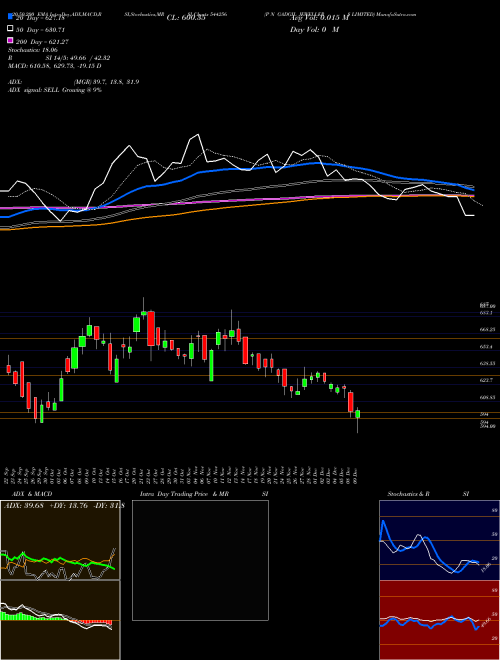Select the '200 Day = 621.27' legend text
500x660 pixels.
coord(42,42)
